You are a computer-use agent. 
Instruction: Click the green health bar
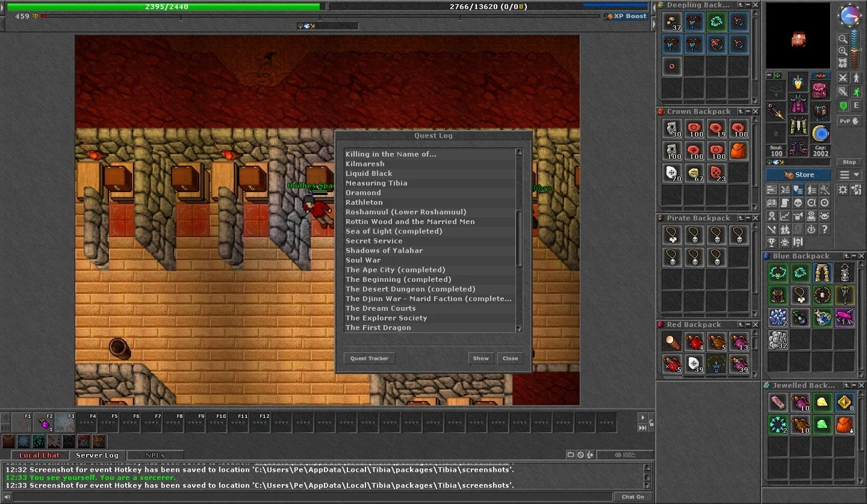pyautogui.click(x=163, y=6)
